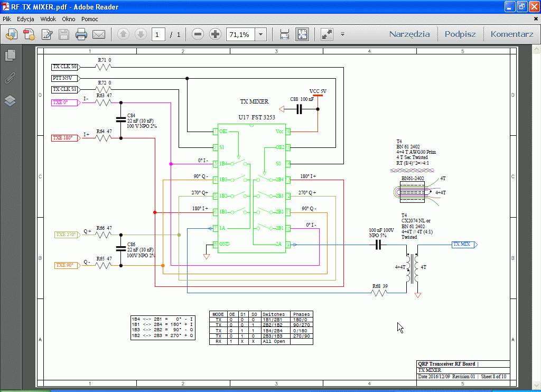
Task: Click the page number input field
Action: pyautogui.click(x=157, y=35)
